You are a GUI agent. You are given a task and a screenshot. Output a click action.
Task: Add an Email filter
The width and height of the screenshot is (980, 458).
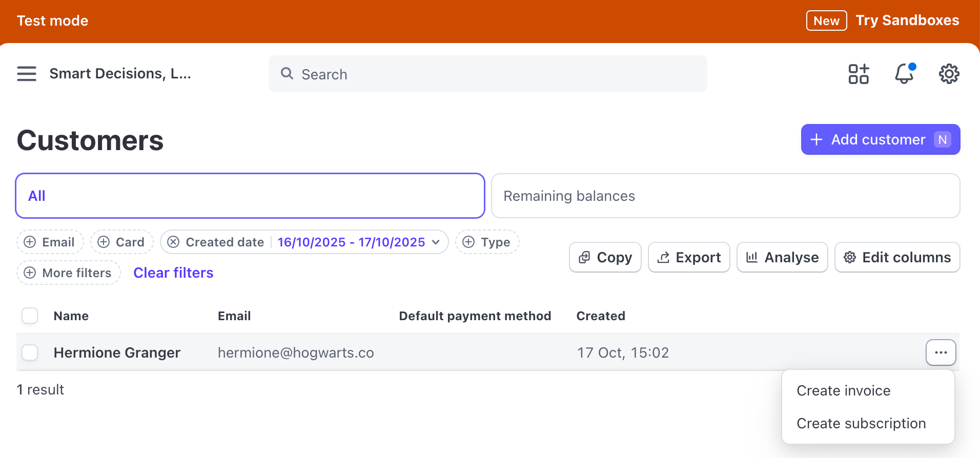[50, 242]
